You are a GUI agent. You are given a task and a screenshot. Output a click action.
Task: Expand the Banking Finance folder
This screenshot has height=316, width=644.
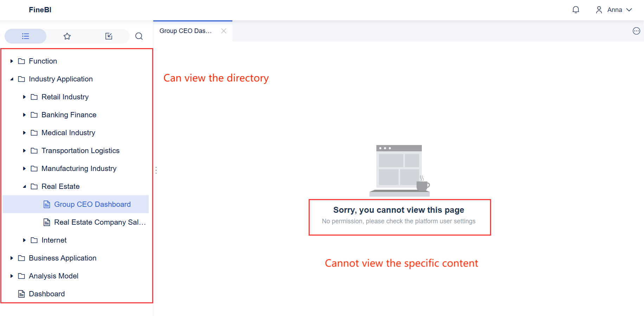point(24,114)
